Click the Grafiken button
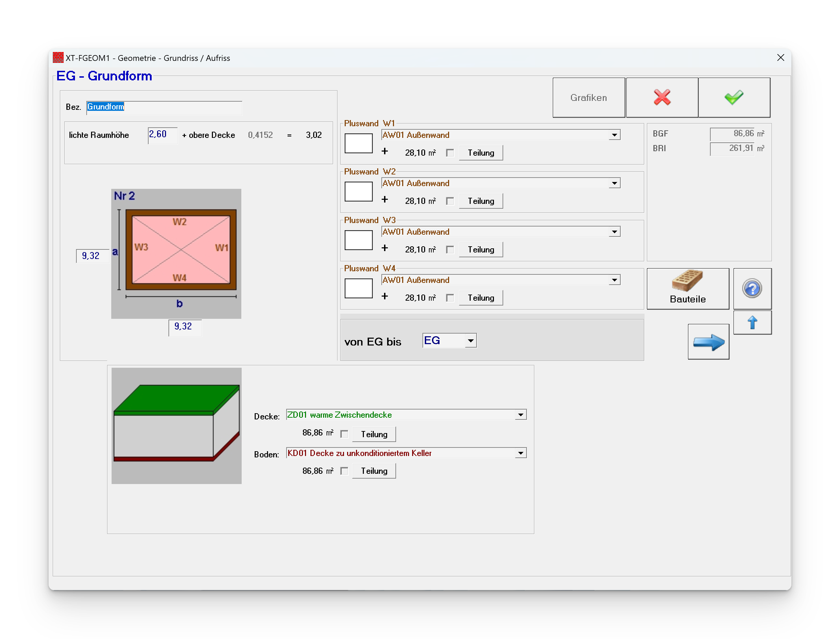This screenshot has height=639, width=840. (588, 97)
